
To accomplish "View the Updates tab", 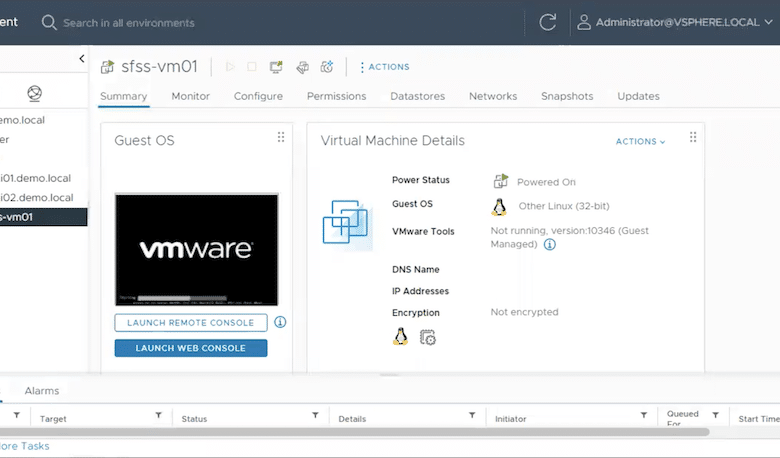I will pyautogui.click(x=638, y=96).
